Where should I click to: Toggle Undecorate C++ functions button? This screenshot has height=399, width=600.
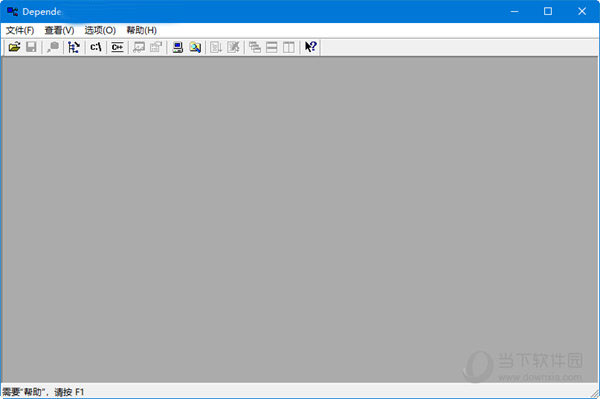pos(117,47)
